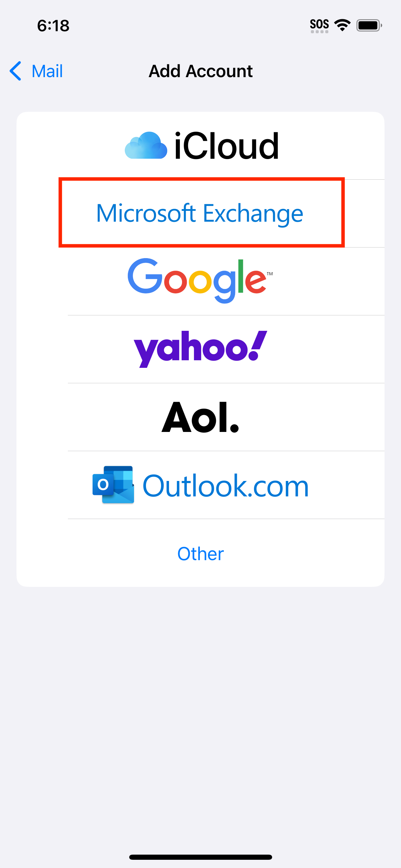The width and height of the screenshot is (401, 868).
Task: Tap the iCloud cloud icon
Action: [x=146, y=145]
